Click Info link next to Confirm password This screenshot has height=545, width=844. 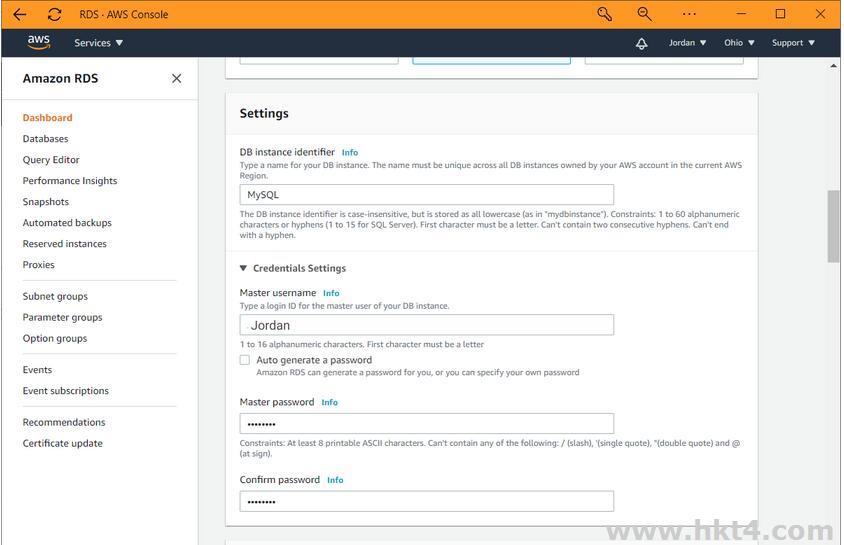tap(335, 480)
